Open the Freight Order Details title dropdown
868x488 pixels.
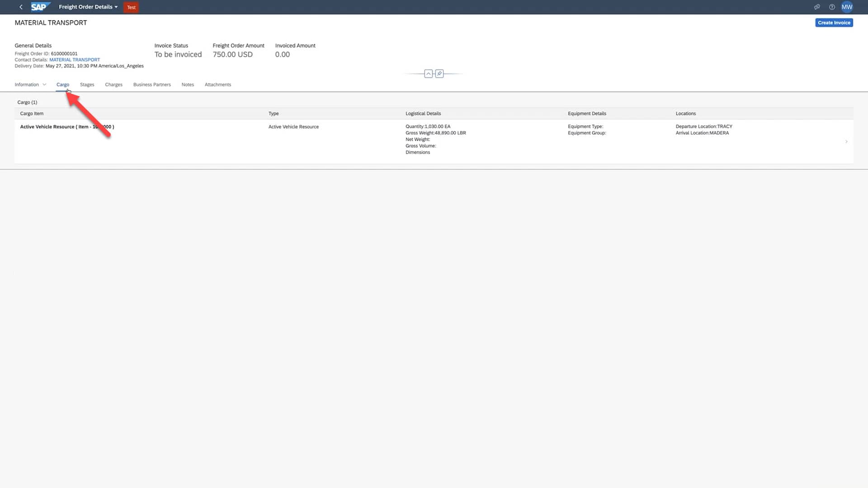point(88,7)
